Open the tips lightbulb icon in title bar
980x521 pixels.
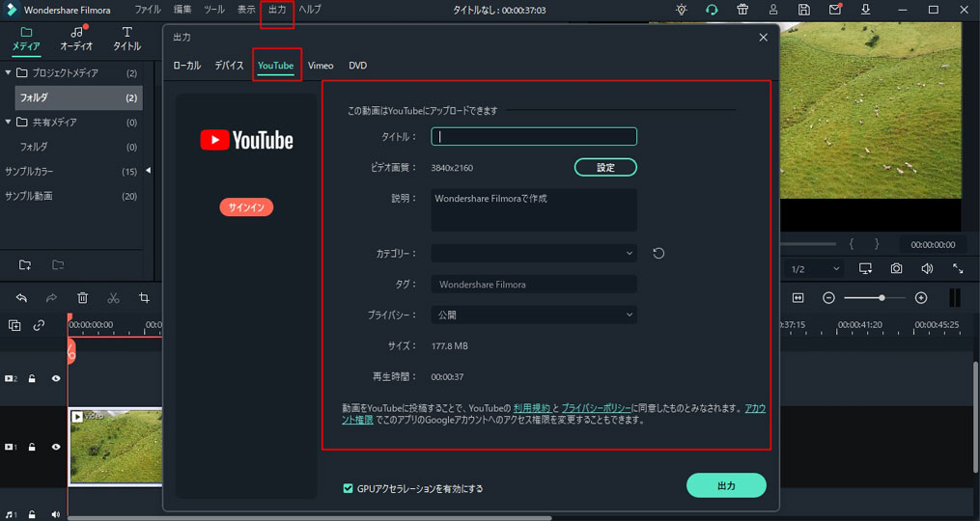682,10
